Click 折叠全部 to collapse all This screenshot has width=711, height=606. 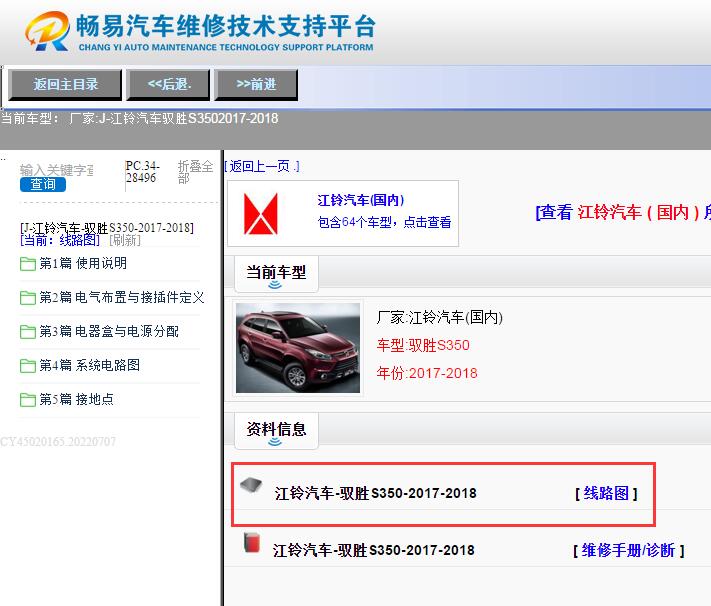(195, 172)
